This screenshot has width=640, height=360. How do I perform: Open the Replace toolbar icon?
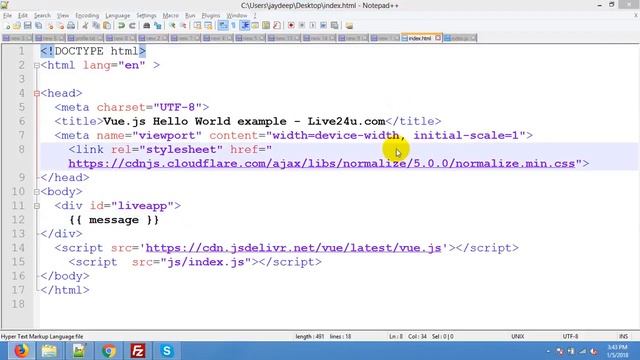click(157, 26)
